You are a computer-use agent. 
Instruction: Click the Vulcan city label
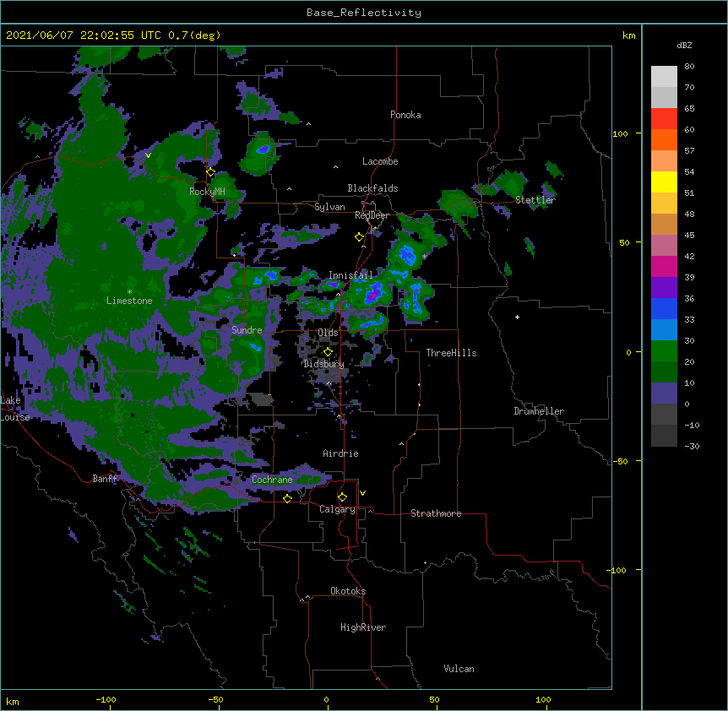click(459, 669)
